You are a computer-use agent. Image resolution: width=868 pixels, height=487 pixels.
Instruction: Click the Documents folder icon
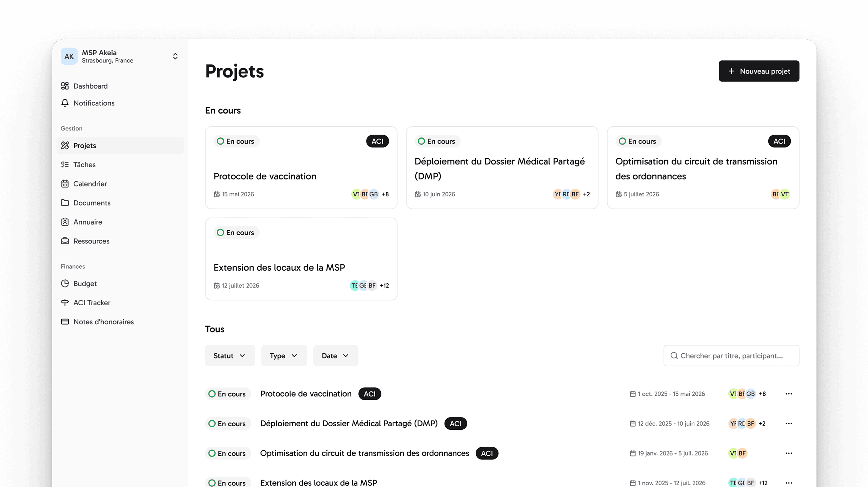65,203
